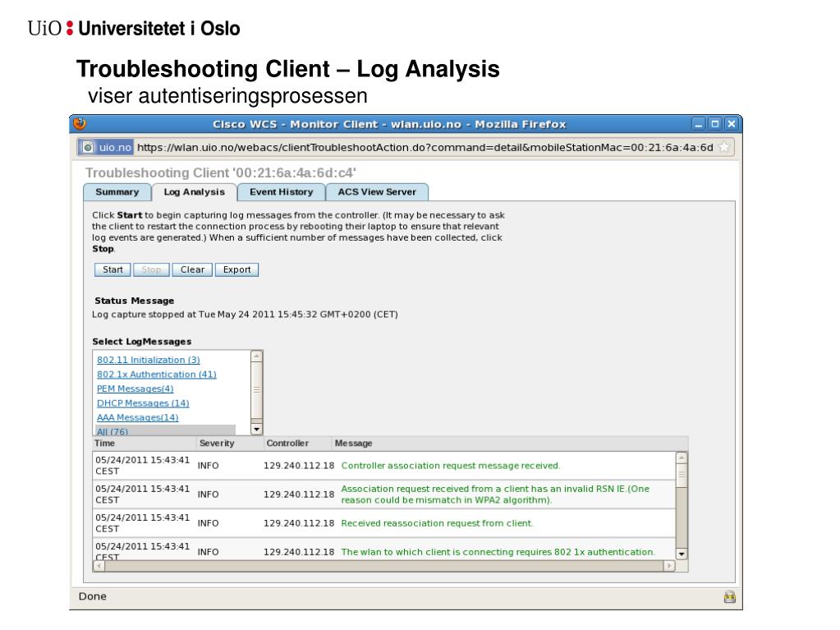Export the log messages
Image resolution: width=840 pixels, height=630 pixels.
coord(236,269)
